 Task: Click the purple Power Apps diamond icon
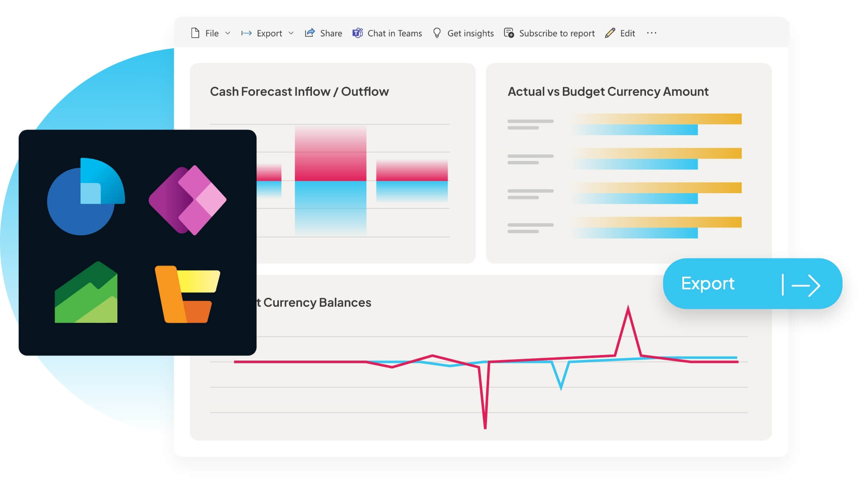(x=188, y=200)
